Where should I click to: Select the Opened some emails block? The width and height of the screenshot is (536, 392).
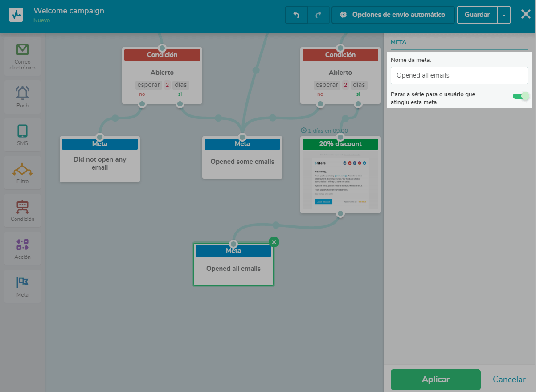click(x=242, y=158)
